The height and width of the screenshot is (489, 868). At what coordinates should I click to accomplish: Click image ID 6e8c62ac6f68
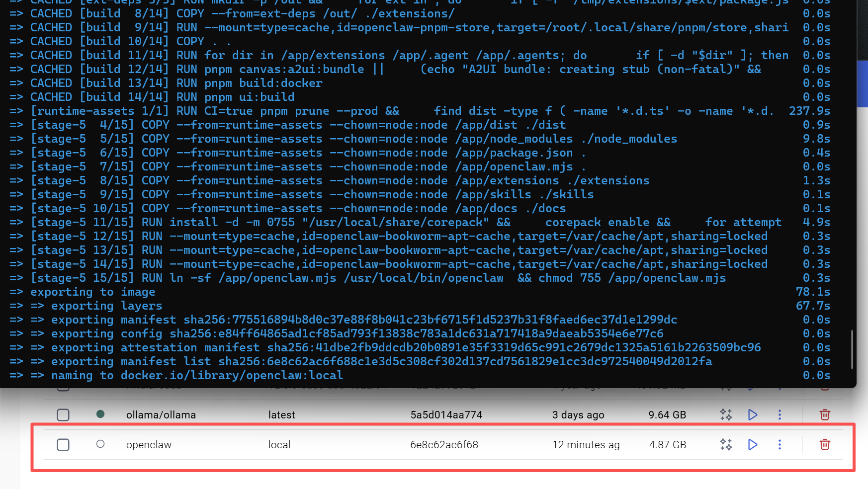(x=444, y=445)
